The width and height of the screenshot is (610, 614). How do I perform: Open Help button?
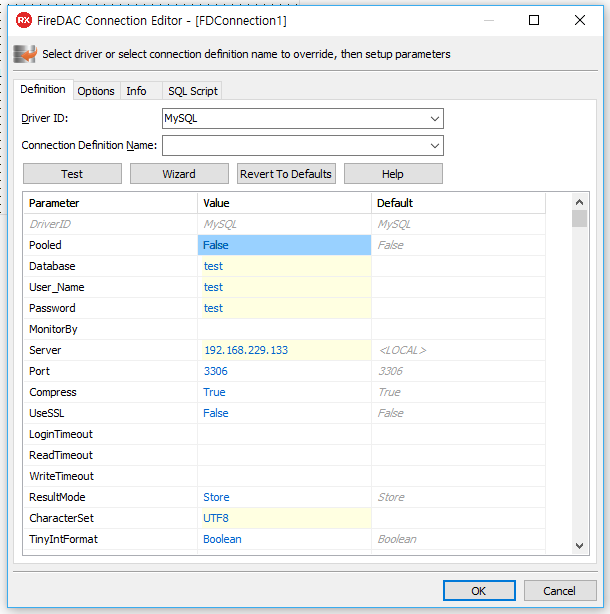393,173
